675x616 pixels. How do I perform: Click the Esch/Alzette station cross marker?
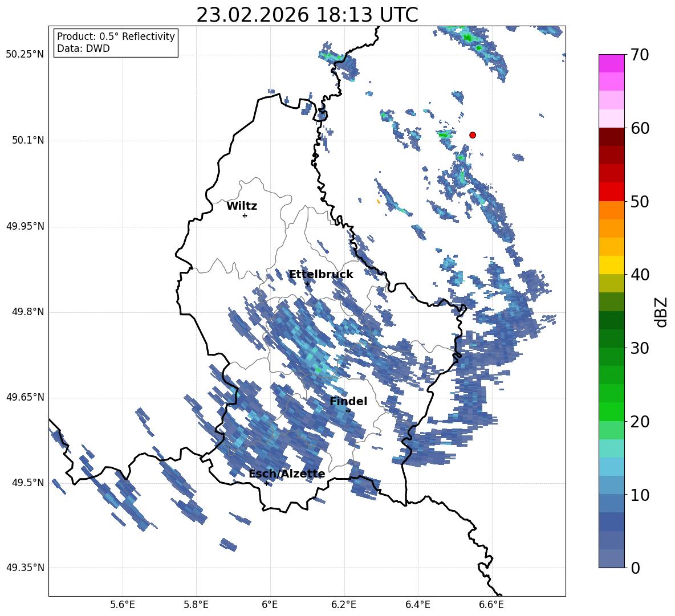click(266, 483)
